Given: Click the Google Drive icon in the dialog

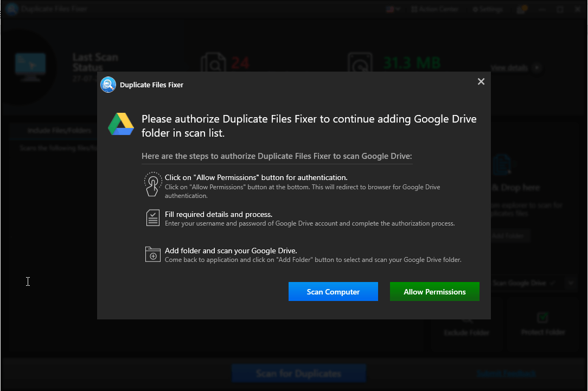Looking at the screenshot, I should (x=120, y=124).
